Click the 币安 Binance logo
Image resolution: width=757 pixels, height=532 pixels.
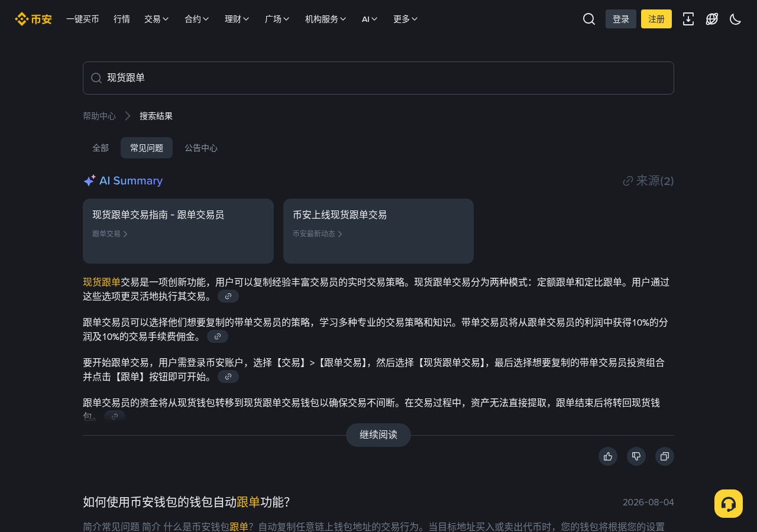click(x=33, y=19)
